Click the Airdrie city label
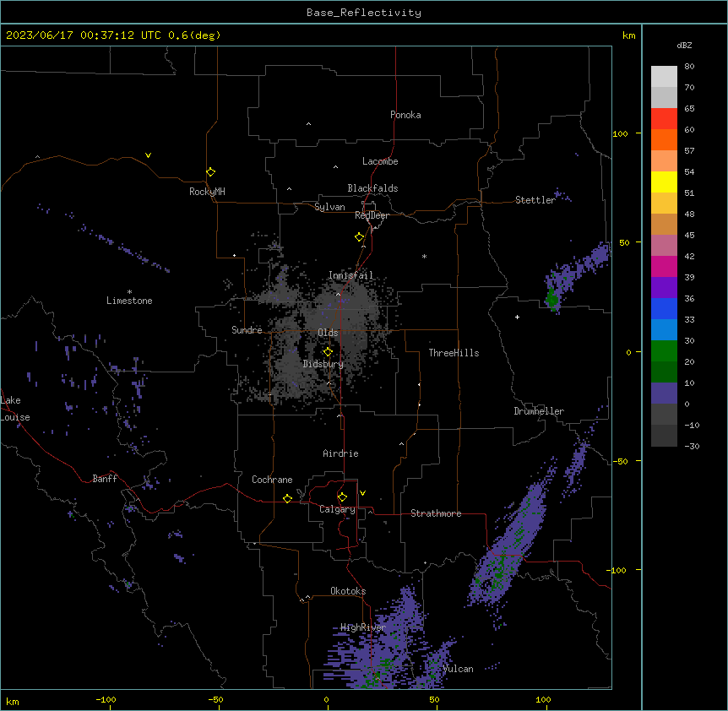Viewport: 728px width, 711px height. pos(341,453)
